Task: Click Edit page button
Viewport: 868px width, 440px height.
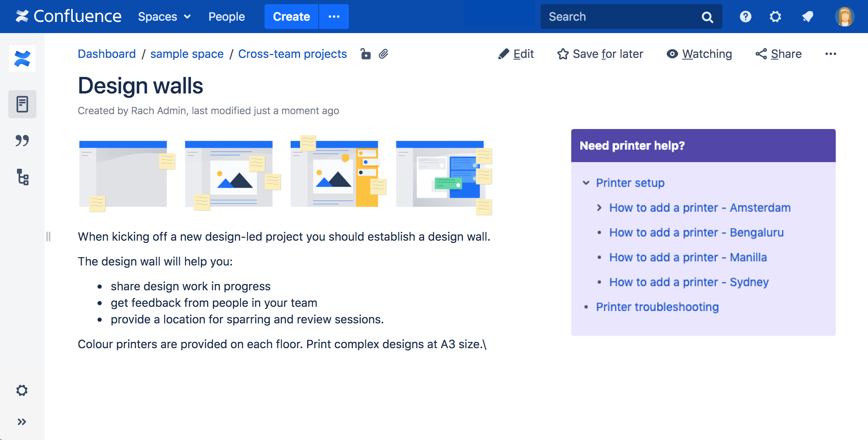Action: pos(516,54)
